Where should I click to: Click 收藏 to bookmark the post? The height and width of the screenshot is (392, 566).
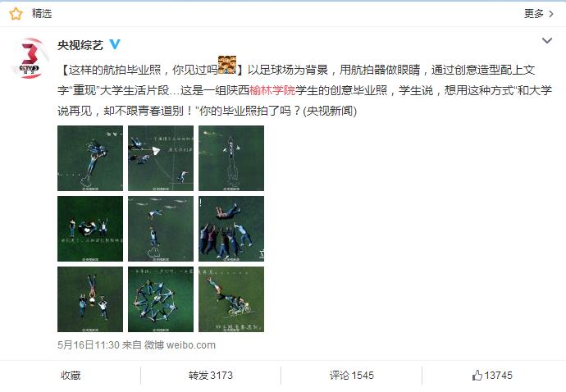click(71, 376)
